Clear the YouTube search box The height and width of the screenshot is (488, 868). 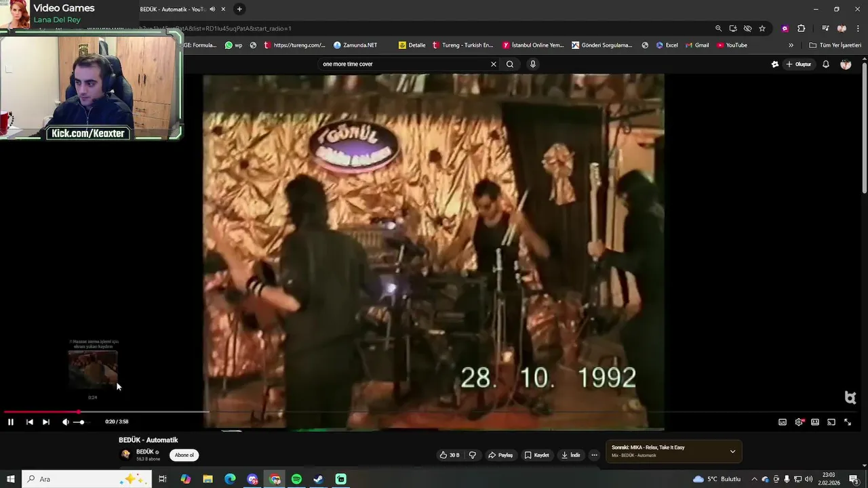click(x=494, y=64)
